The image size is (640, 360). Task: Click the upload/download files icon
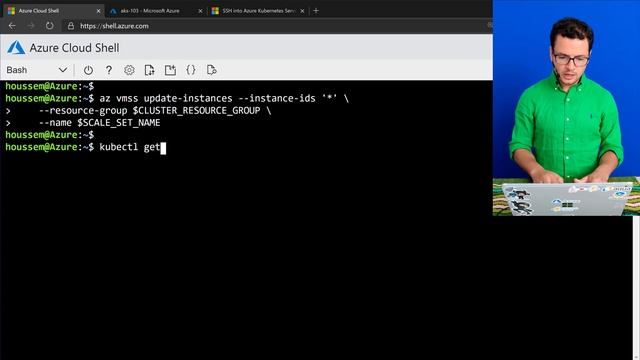tap(149, 70)
